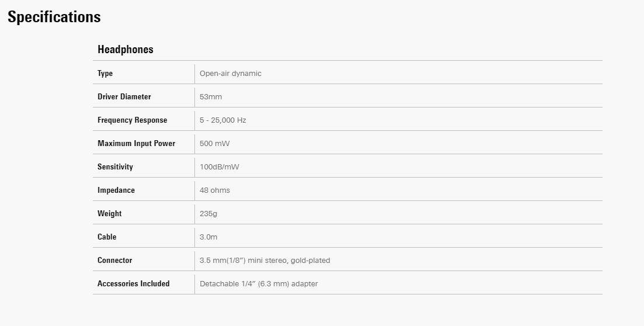
Task: Select the Weight row label
Action: coord(110,214)
